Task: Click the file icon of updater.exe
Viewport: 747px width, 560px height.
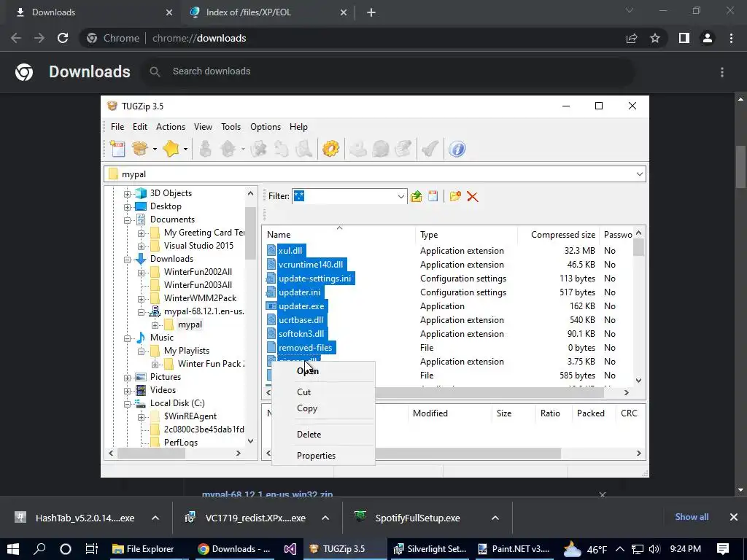Action: tap(271, 306)
